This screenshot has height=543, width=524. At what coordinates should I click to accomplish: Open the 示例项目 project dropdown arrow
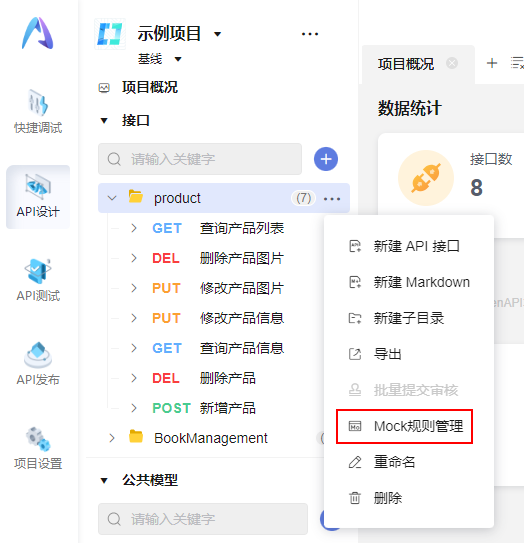[217, 34]
